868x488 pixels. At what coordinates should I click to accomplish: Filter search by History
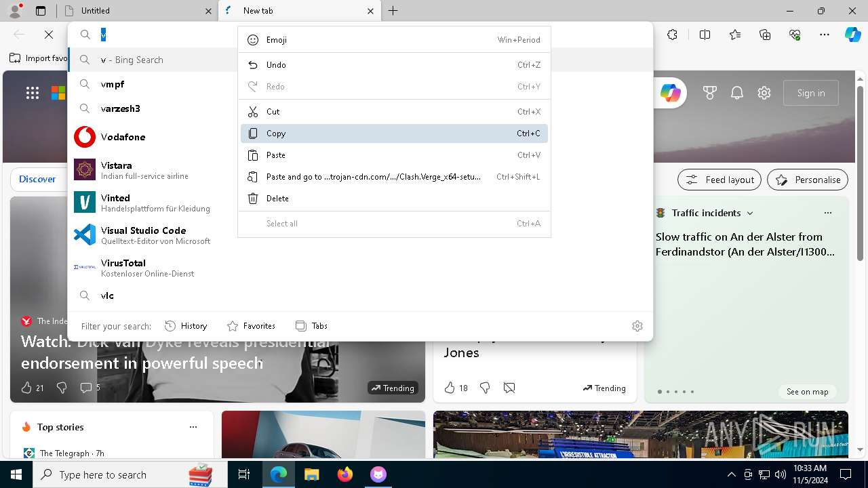(x=186, y=326)
